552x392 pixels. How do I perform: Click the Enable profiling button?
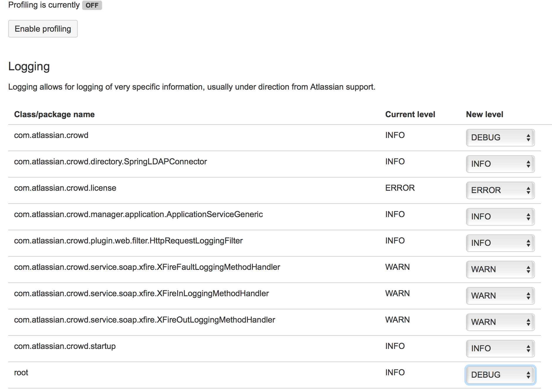coord(43,29)
